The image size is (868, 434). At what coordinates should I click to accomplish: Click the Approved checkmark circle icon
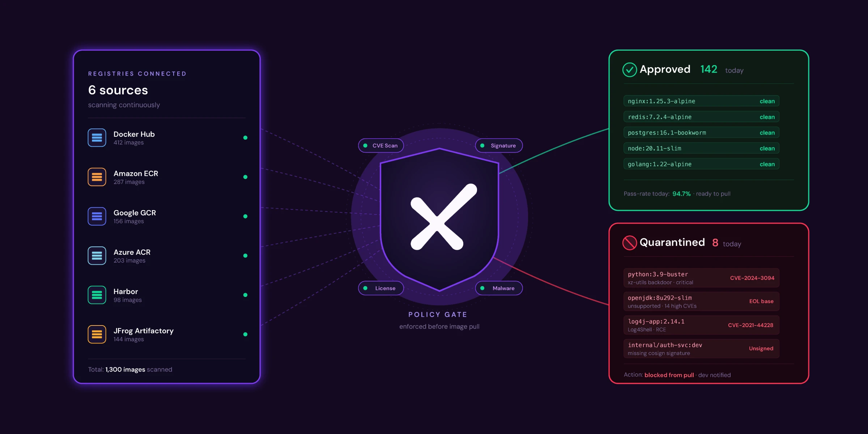[630, 70]
